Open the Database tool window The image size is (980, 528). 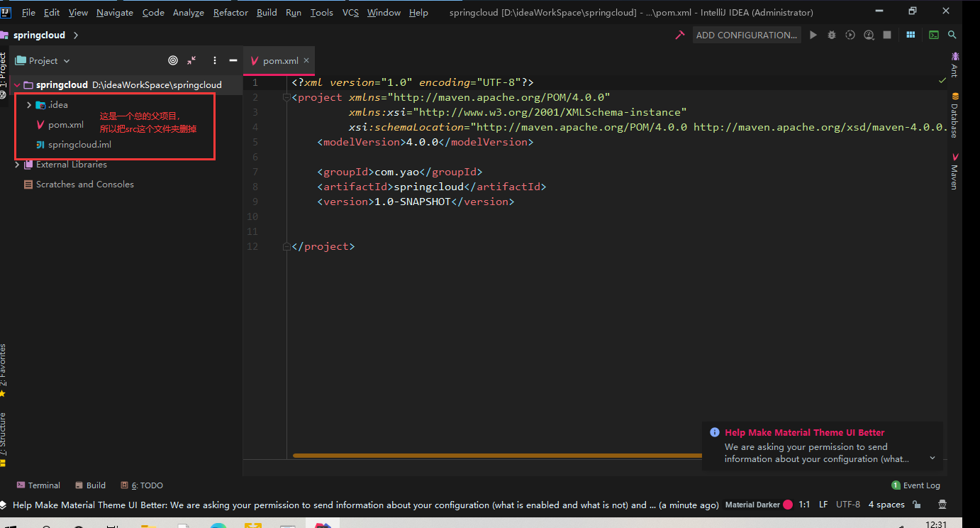click(954, 115)
